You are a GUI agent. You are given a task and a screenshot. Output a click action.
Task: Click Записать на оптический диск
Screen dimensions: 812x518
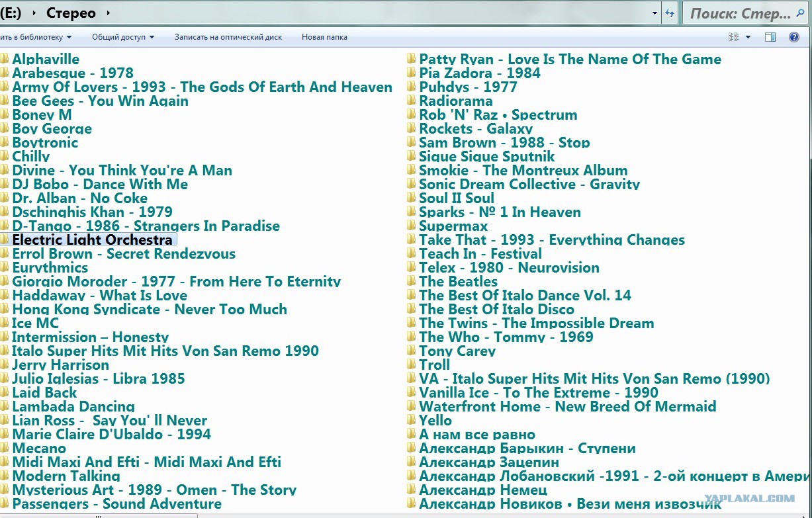coord(228,37)
